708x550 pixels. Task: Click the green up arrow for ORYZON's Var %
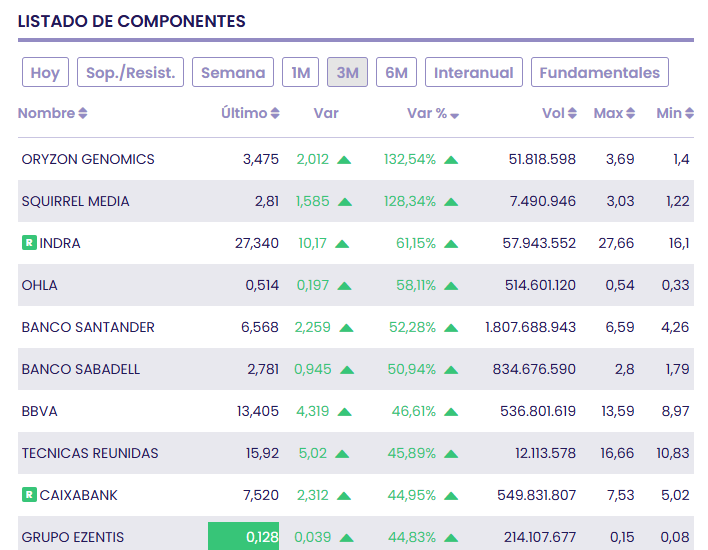click(451, 159)
